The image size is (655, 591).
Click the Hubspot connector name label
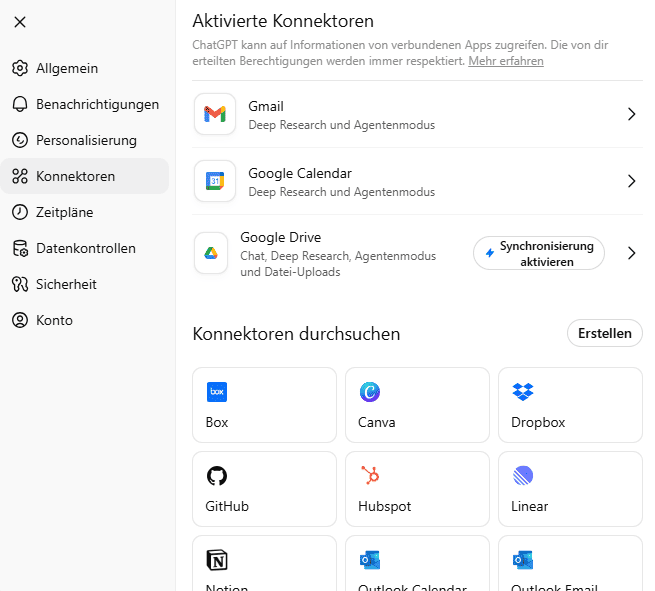point(384,506)
